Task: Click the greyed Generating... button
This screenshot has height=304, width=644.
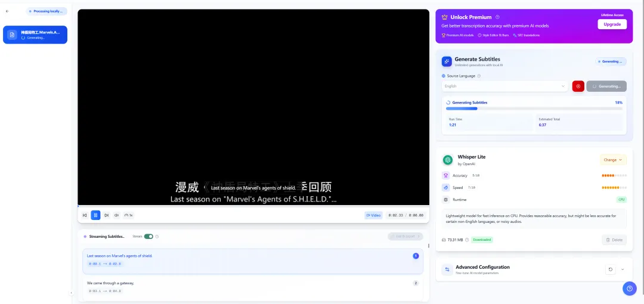Action: point(606,86)
